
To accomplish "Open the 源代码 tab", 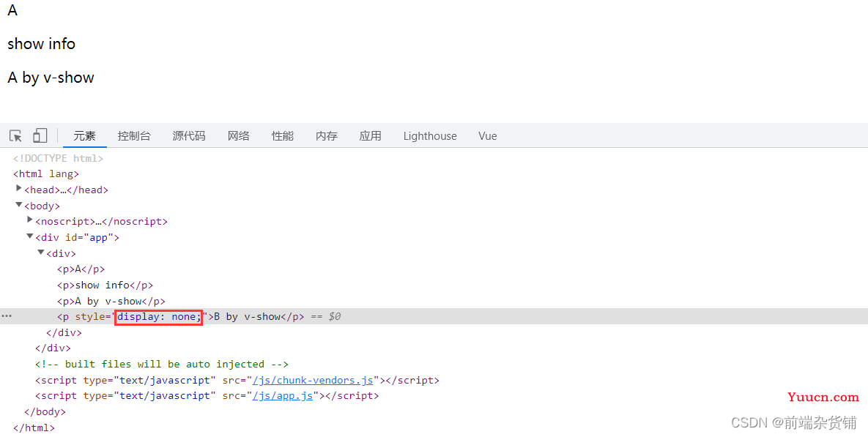I will [x=189, y=136].
